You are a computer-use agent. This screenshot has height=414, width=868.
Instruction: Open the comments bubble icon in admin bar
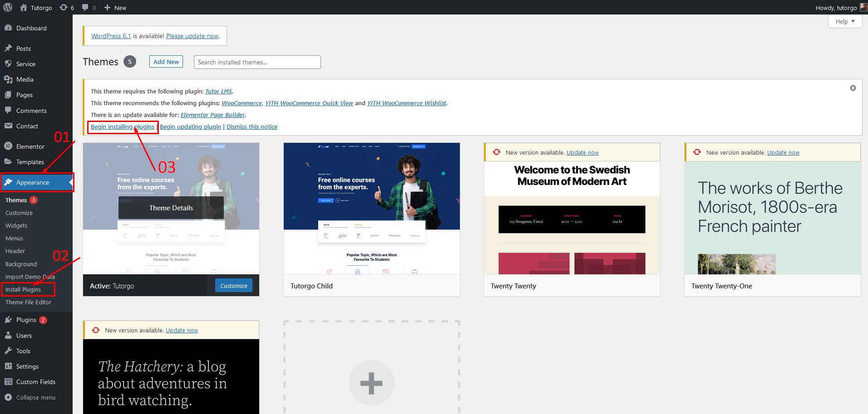[85, 7]
